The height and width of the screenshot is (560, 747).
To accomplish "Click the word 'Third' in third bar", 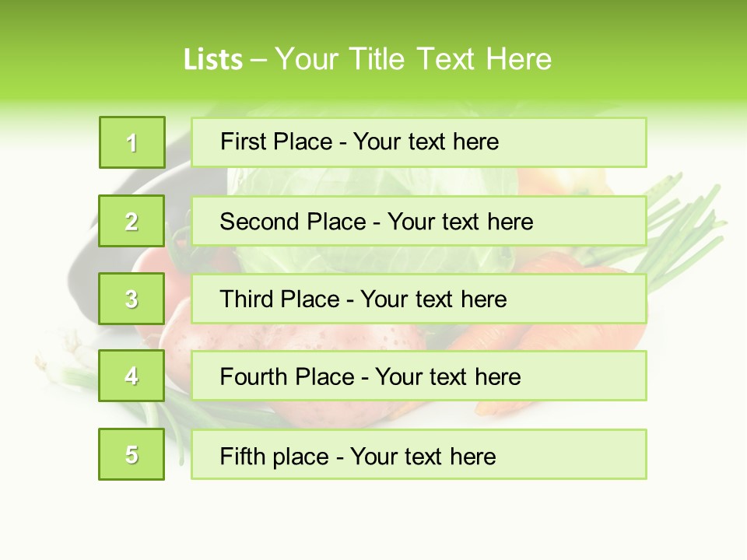I will pyautogui.click(x=246, y=299).
